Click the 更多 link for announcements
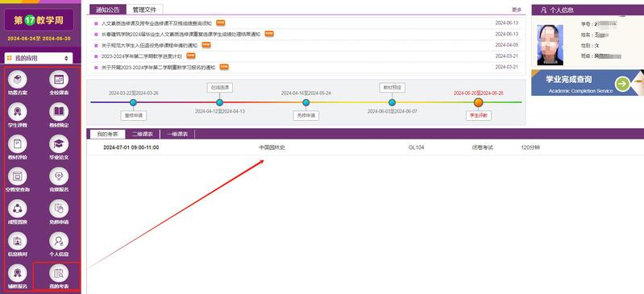Viewport: 644px width, 294px height. (x=517, y=10)
